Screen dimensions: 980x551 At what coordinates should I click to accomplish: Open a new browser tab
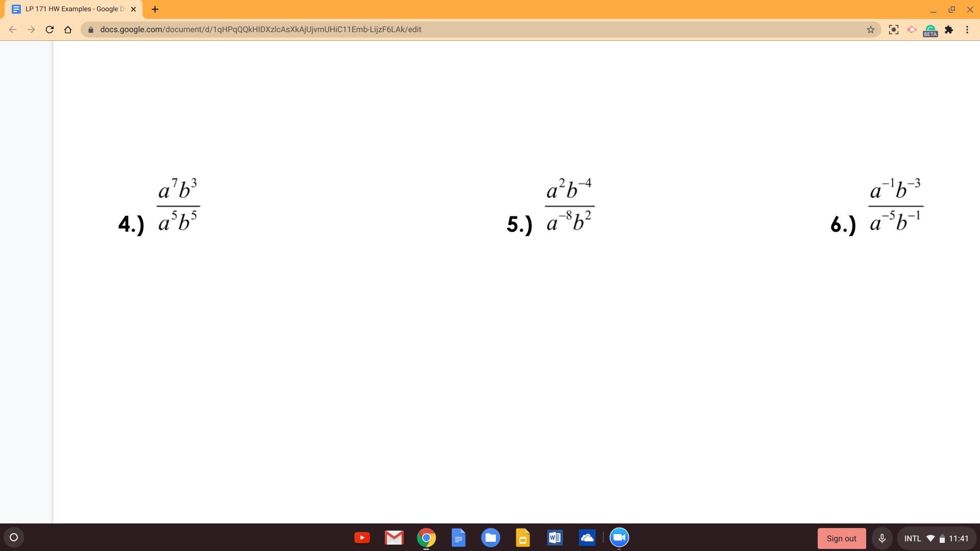click(x=155, y=9)
